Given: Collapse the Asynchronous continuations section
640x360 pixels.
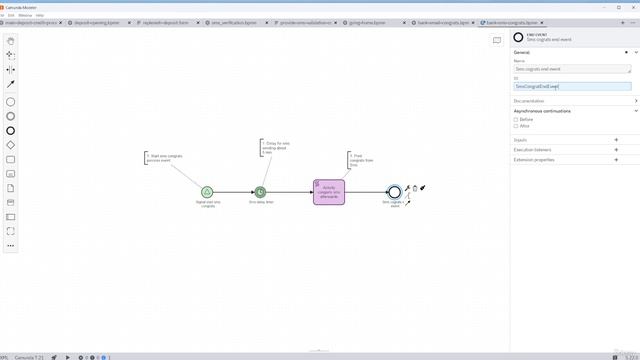Looking at the screenshot, I should click(636, 111).
